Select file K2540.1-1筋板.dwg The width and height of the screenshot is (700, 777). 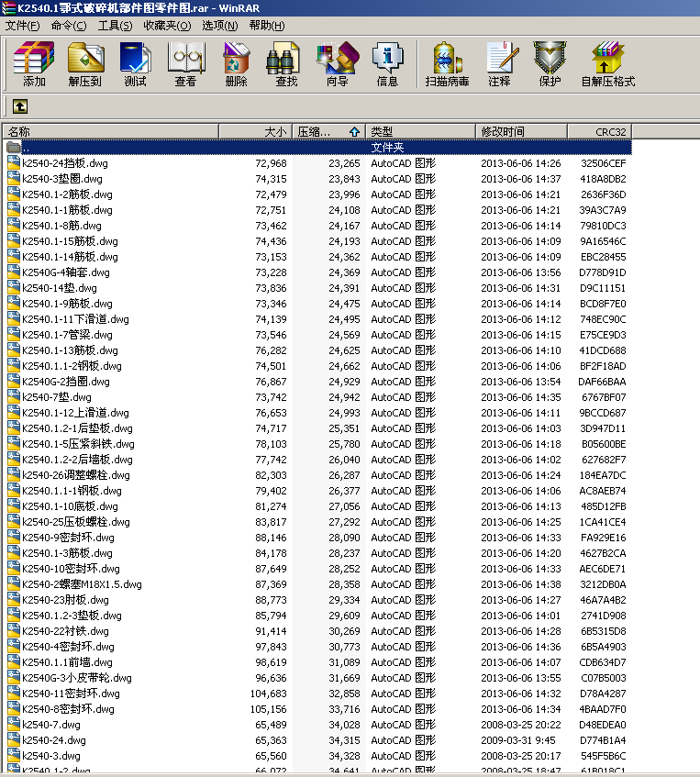(x=67, y=210)
